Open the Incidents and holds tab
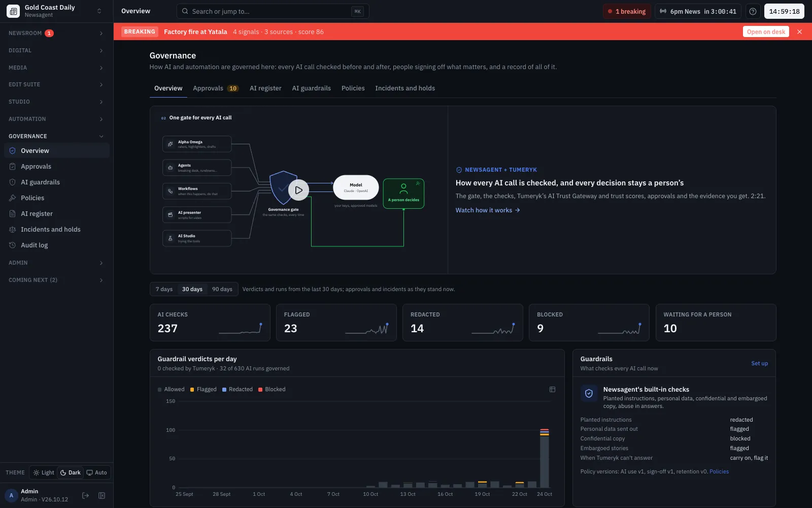812x508 pixels. point(405,88)
